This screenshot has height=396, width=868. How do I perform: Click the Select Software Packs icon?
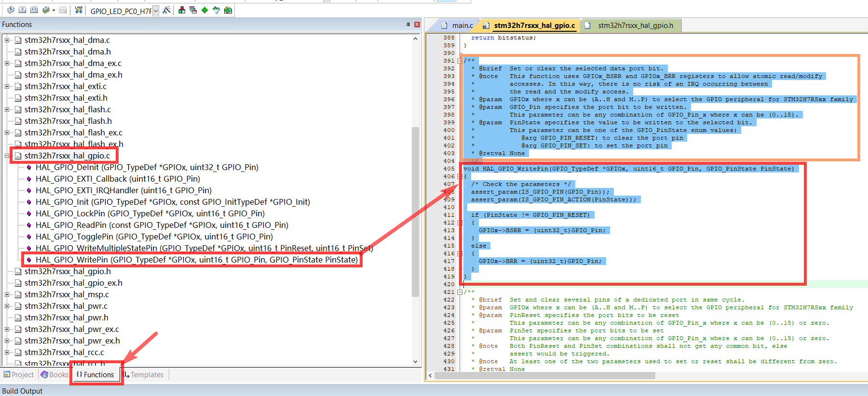click(217, 10)
